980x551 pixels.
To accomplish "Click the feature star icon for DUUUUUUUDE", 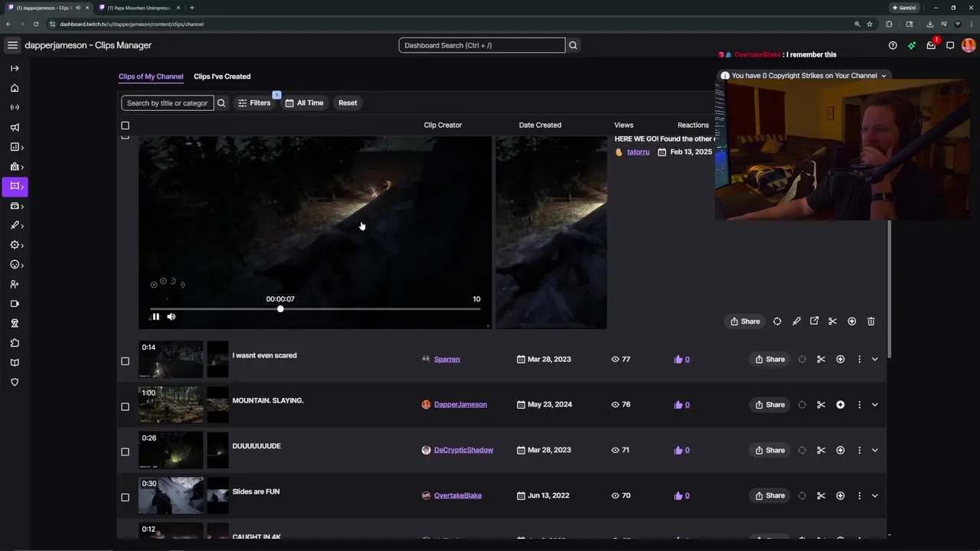I will point(841,450).
